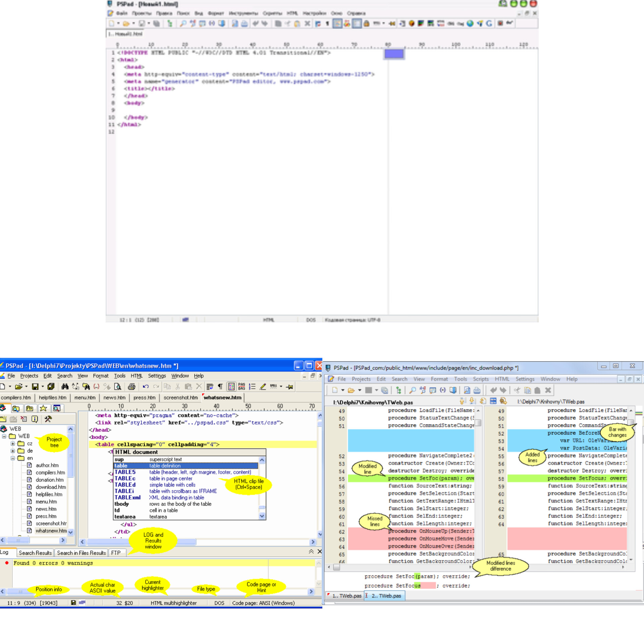Open the FTP panel tab icon
This screenshot has width=644, height=644.
point(30,409)
